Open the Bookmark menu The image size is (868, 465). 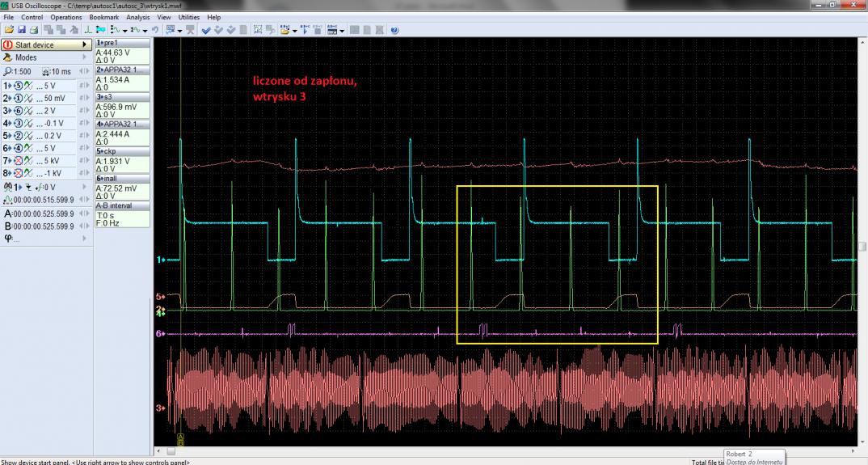[x=103, y=17]
